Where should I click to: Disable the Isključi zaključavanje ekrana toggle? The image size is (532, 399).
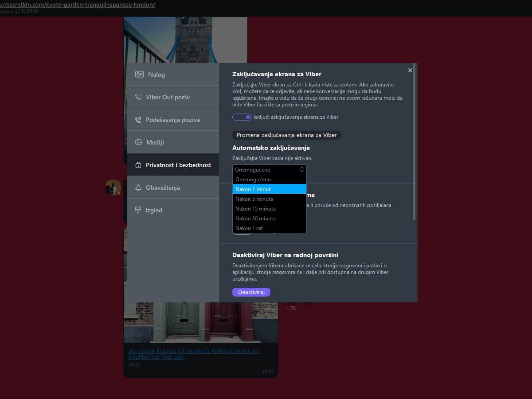point(242,117)
